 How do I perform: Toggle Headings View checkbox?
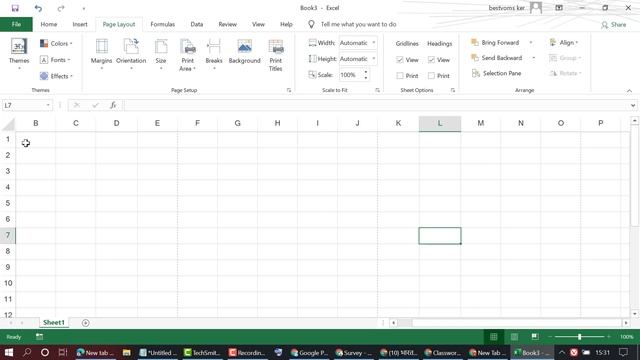[431, 60]
